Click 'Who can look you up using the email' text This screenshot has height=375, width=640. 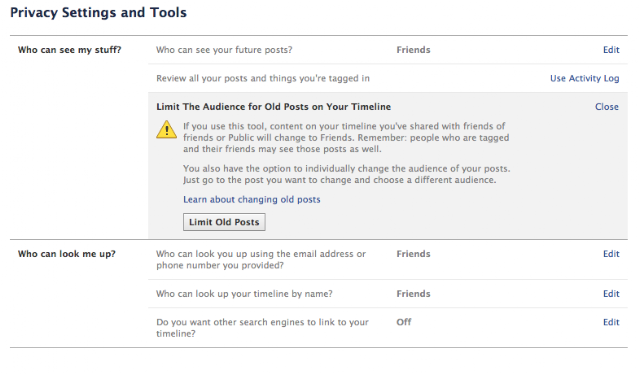[261, 260]
